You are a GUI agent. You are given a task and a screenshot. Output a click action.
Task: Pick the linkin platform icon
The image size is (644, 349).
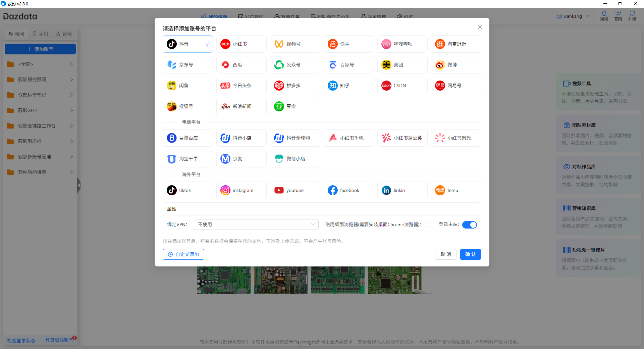click(x=386, y=190)
